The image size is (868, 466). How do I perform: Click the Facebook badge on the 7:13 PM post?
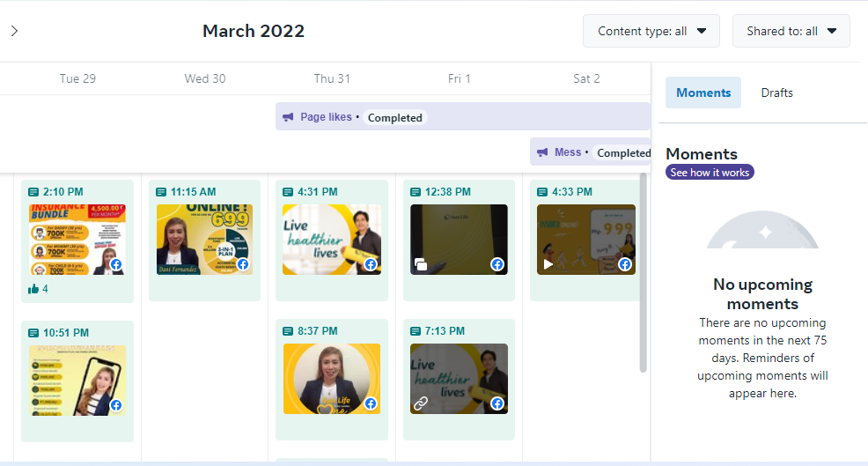tap(497, 404)
